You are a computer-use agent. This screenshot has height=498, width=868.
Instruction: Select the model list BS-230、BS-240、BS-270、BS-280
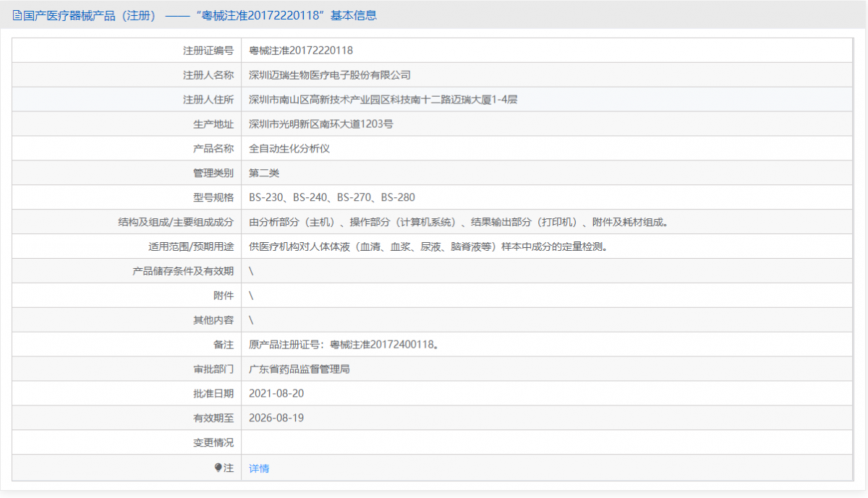[332, 197]
